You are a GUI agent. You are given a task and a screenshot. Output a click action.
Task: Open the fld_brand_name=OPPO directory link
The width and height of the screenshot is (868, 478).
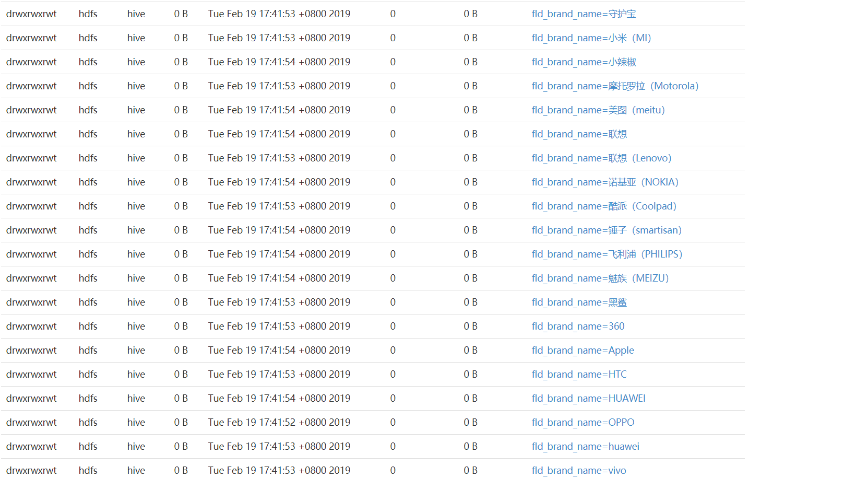click(x=583, y=423)
